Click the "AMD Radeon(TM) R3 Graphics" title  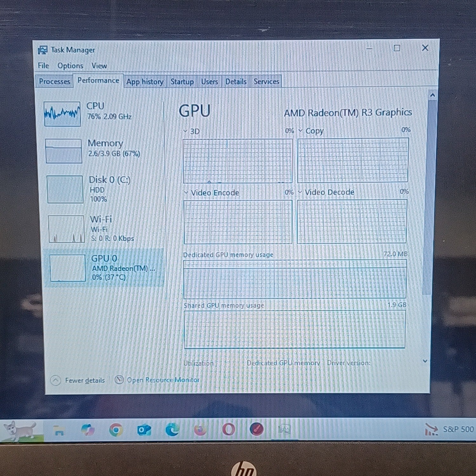point(348,112)
